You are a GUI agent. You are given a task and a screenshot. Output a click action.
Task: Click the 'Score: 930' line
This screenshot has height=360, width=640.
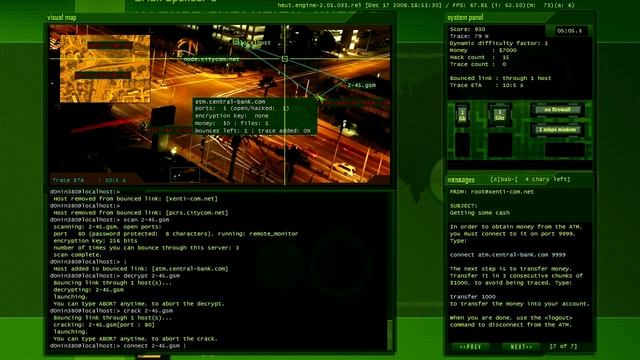[467, 29]
